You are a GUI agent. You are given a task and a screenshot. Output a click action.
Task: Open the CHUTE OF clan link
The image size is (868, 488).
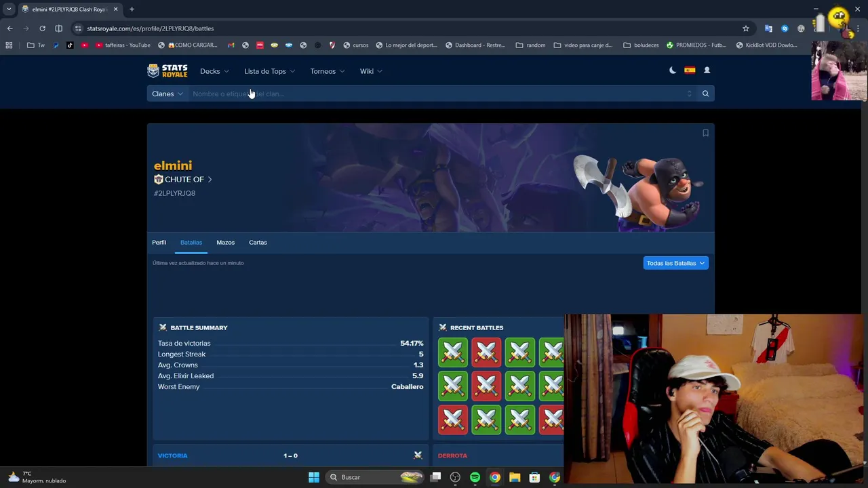click(x=183, y=180)
